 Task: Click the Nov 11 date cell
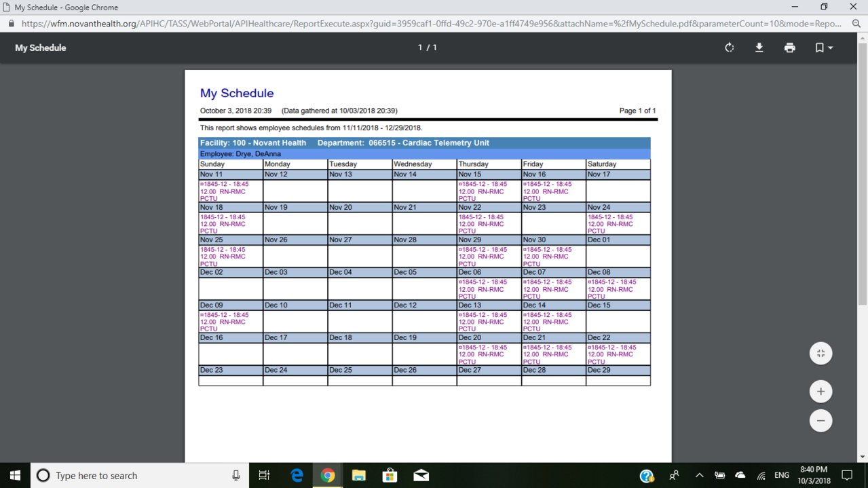(x=231, y=174)
